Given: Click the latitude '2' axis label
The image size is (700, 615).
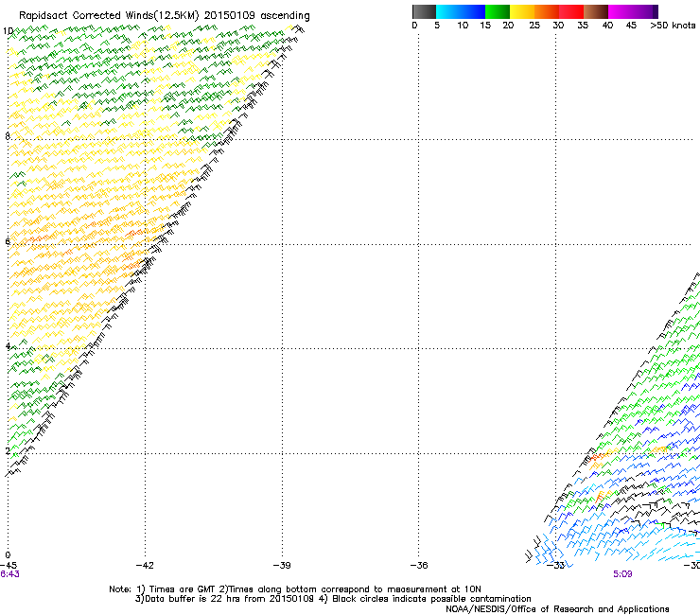Looking at the screenshot, I should (8, 451).
